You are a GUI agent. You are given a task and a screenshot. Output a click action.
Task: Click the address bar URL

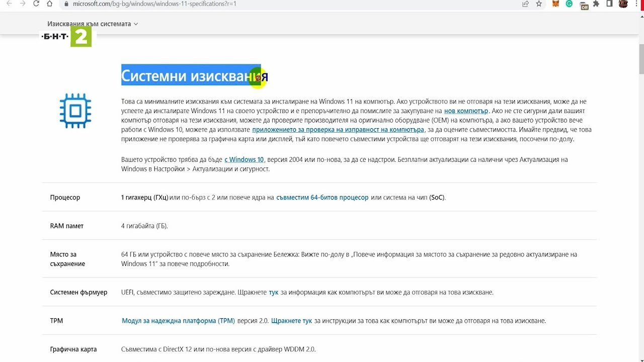point(154,4)
